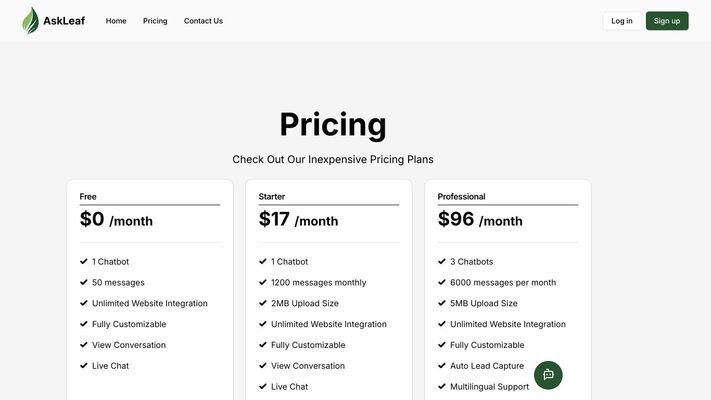Click the Pricing page heading

point(333,124)
